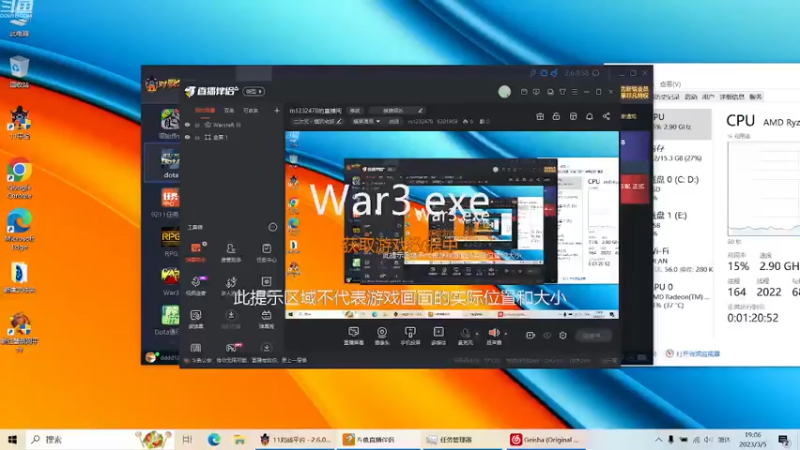Edit the stream title field
The height and width of the screenshot is (450, 800).
point(396,110)
